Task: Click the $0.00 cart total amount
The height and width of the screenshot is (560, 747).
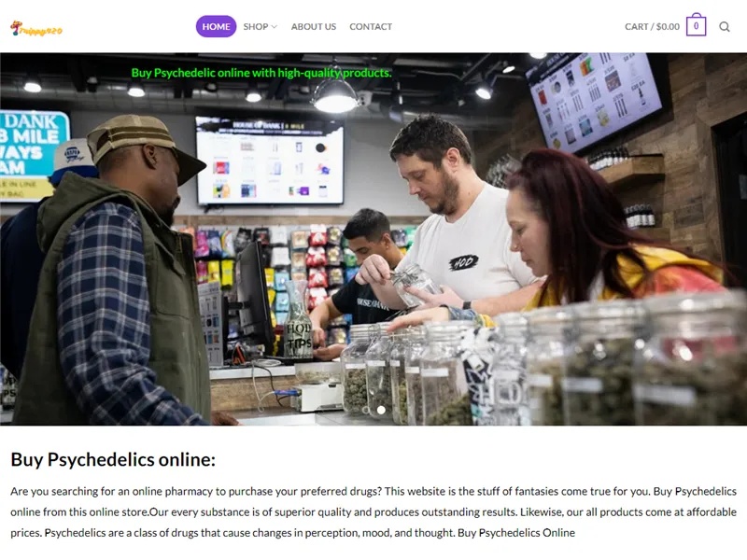Action: click(668, 27)
